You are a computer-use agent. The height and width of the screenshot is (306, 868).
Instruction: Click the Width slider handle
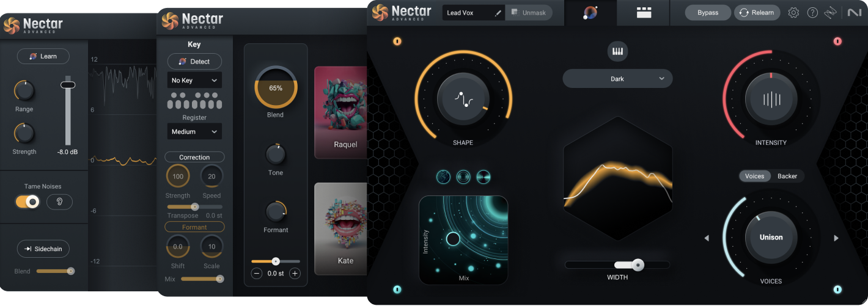[638, 265]
